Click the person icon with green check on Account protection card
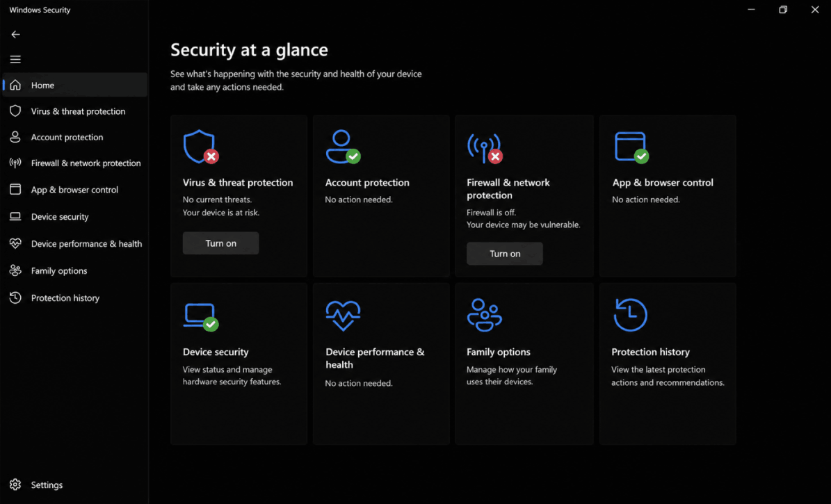The width and height of the screenshot is (831, 504). point(343,147)
